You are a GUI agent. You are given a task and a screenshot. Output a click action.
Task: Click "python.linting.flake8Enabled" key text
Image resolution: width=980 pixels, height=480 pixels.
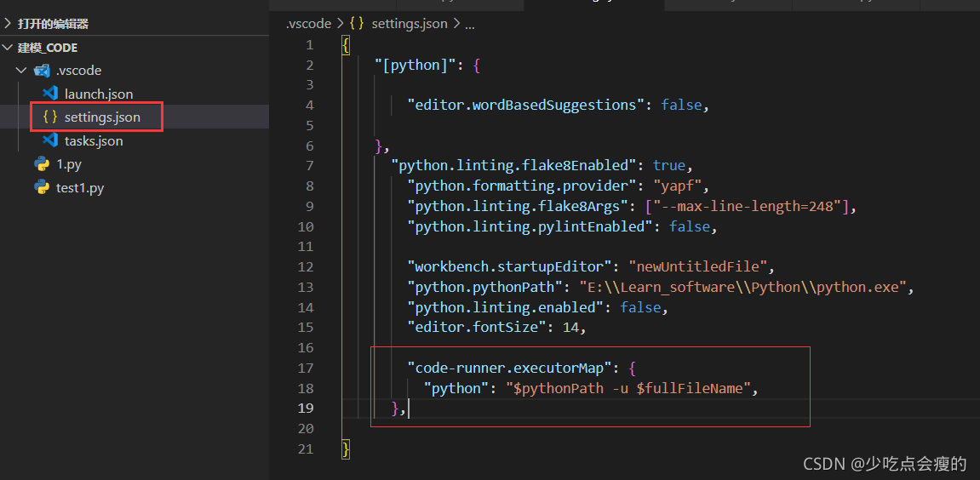coord(513,166)
